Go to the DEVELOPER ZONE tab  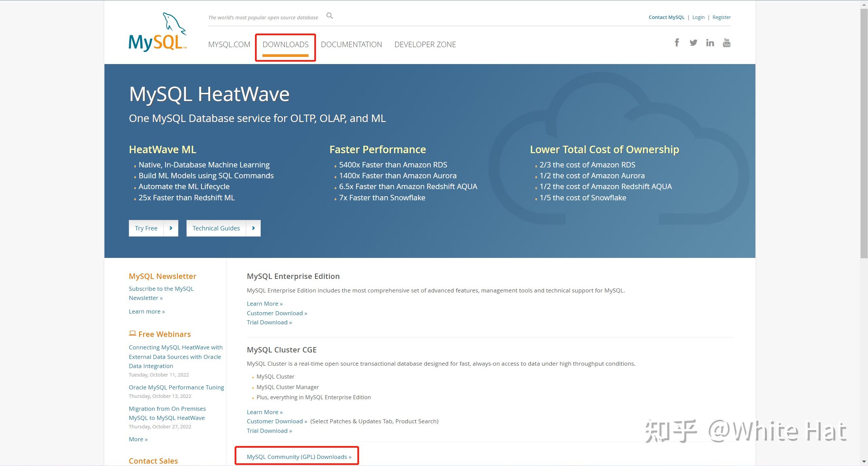coord(425,44)
